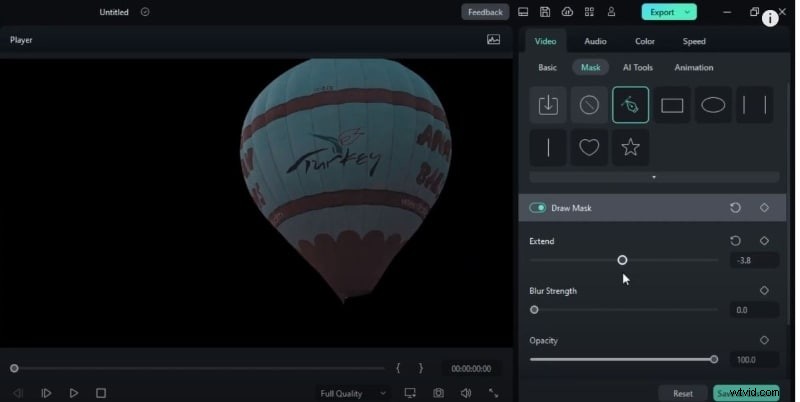Click the project saved checkmark icon
Screen dimensions: 800x402
tap(145, 12)
